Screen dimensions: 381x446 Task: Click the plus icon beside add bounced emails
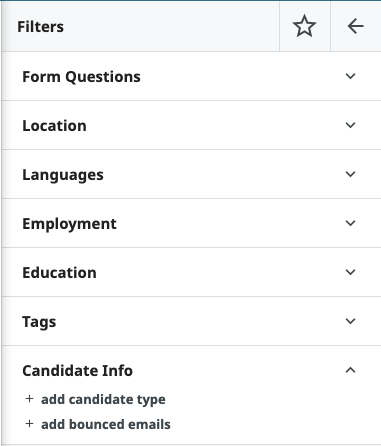tap(29, 424)
